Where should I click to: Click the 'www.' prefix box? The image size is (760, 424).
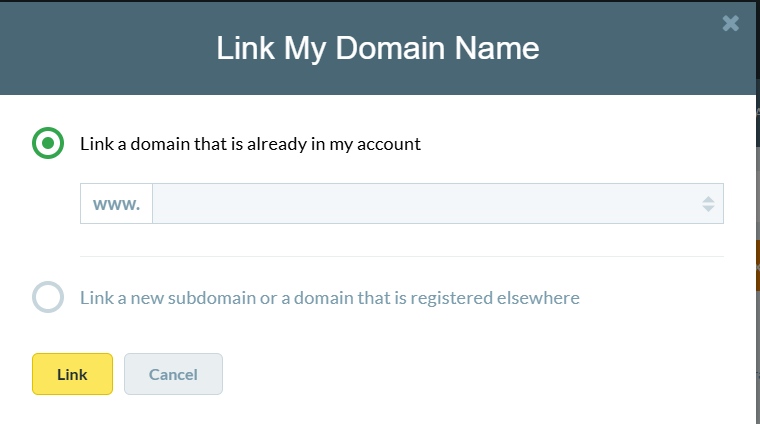coord(116,204)
